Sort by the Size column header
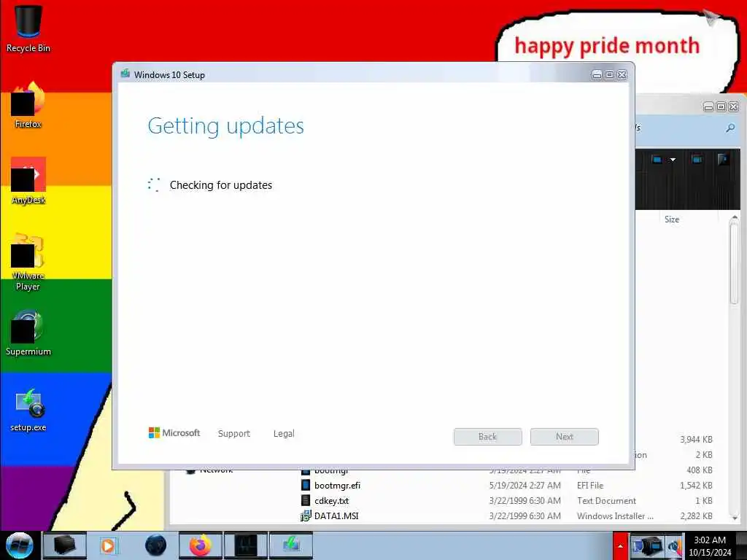This screenshot has width=747, height=560. pos(672,219)
